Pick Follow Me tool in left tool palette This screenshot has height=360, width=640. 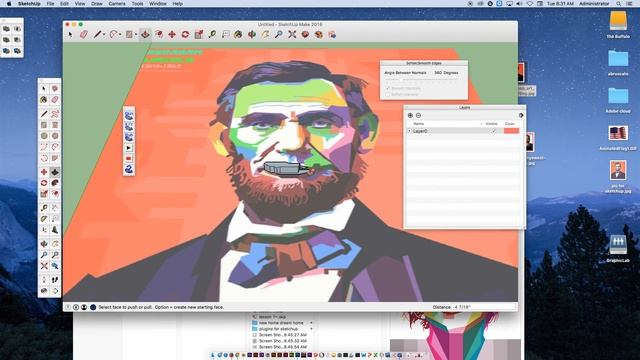click(55, 183)
